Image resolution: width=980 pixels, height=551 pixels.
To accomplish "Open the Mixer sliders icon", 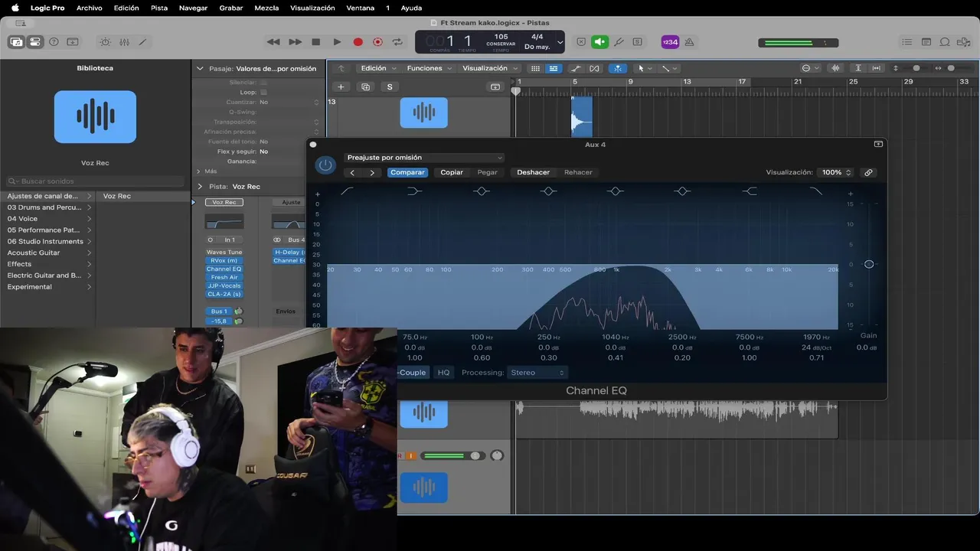I will tap(124, 42).
